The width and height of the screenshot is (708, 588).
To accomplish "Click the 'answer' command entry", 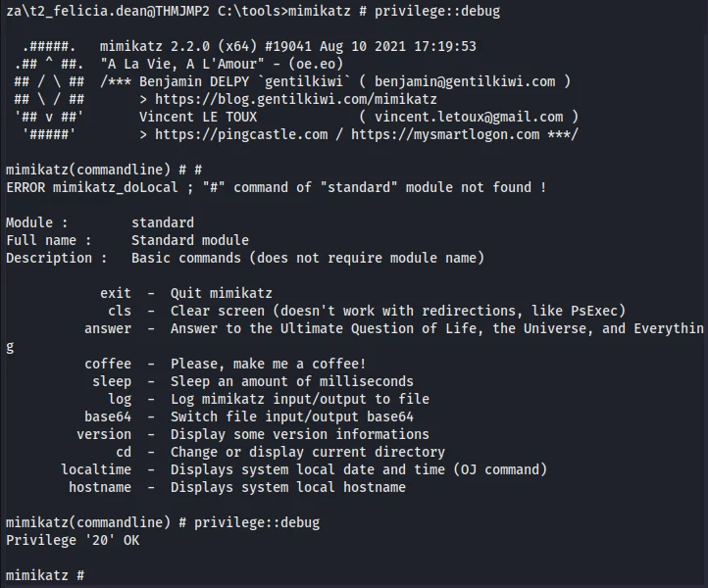I will click(108, 328).
